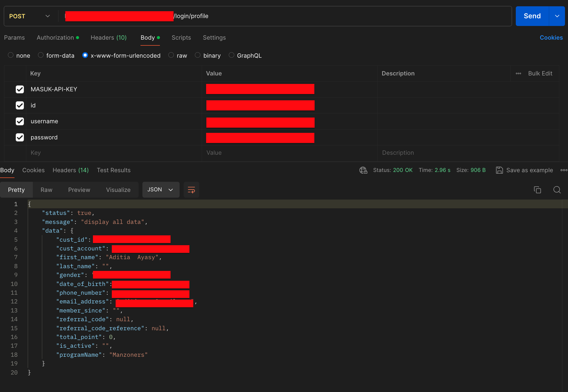Screen dimensions: 568x392
Task: Open the request Settings tab
Action: coord(214,37)
